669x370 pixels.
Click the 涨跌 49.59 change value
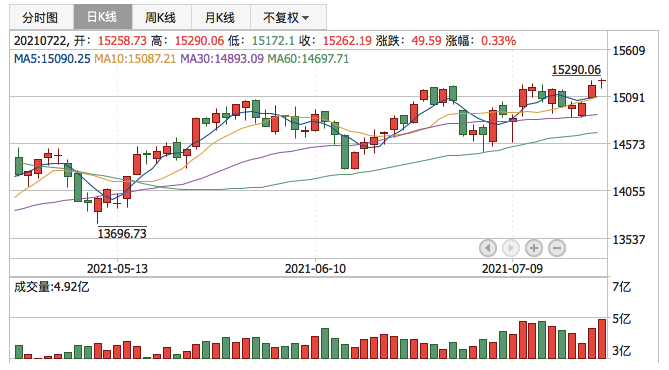pyautogui.click(x=426, y=41)
